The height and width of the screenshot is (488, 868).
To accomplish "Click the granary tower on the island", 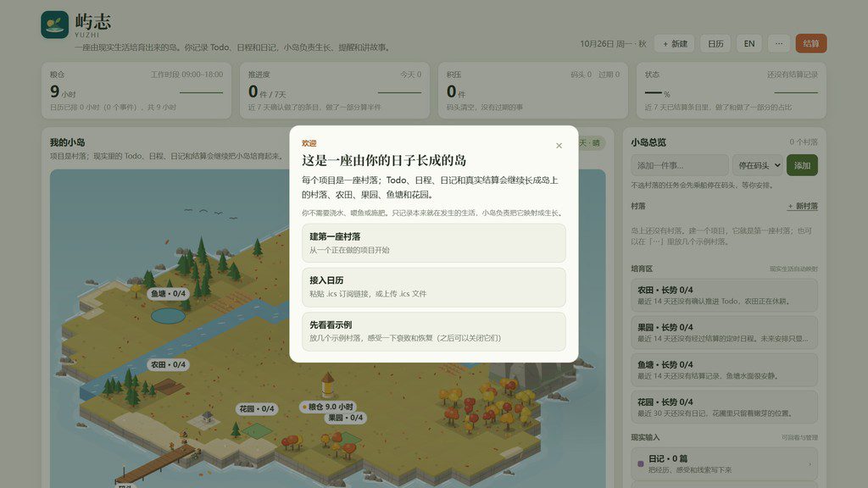I will point(328,385).
